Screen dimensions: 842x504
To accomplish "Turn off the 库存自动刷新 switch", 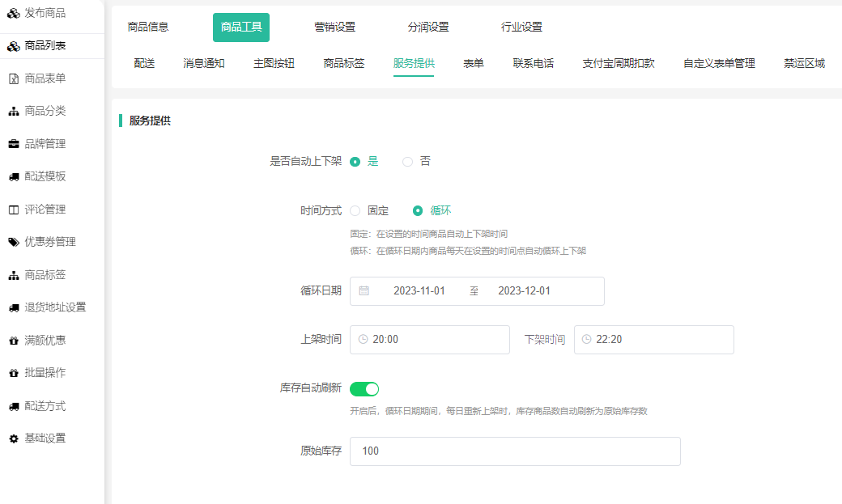I will [364, 389].
